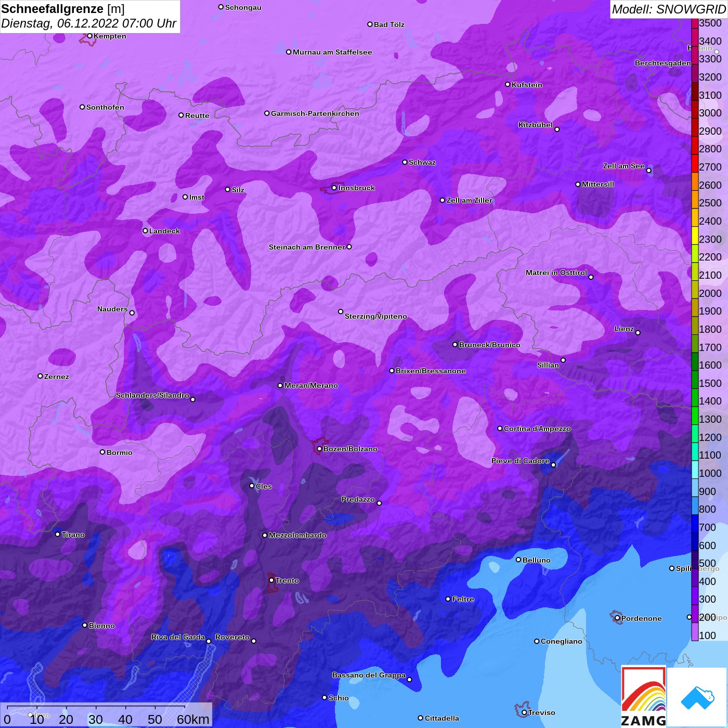Pick the Cortina d'Ampezzo marker dot
The image size is (728, 728).
[500, 428]
